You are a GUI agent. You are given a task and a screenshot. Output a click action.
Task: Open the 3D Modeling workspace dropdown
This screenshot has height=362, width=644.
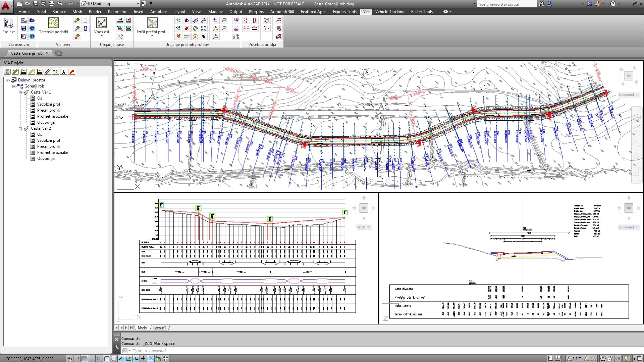(x=138, y=4)
